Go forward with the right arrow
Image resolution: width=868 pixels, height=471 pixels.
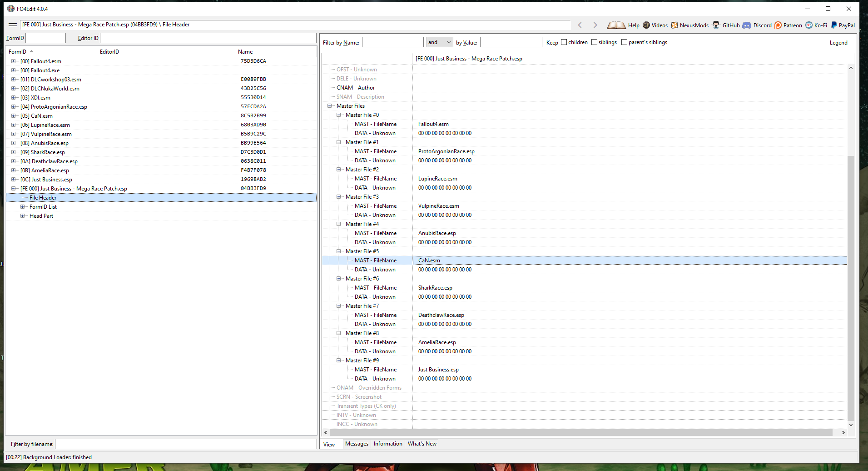(x=595, y=25)
